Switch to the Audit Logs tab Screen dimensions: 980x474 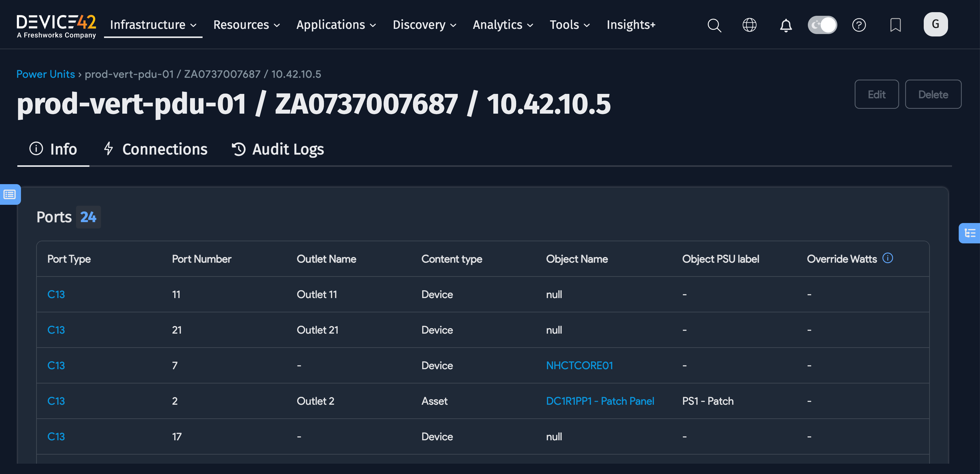pyautogui.click(x=278, y=149)
